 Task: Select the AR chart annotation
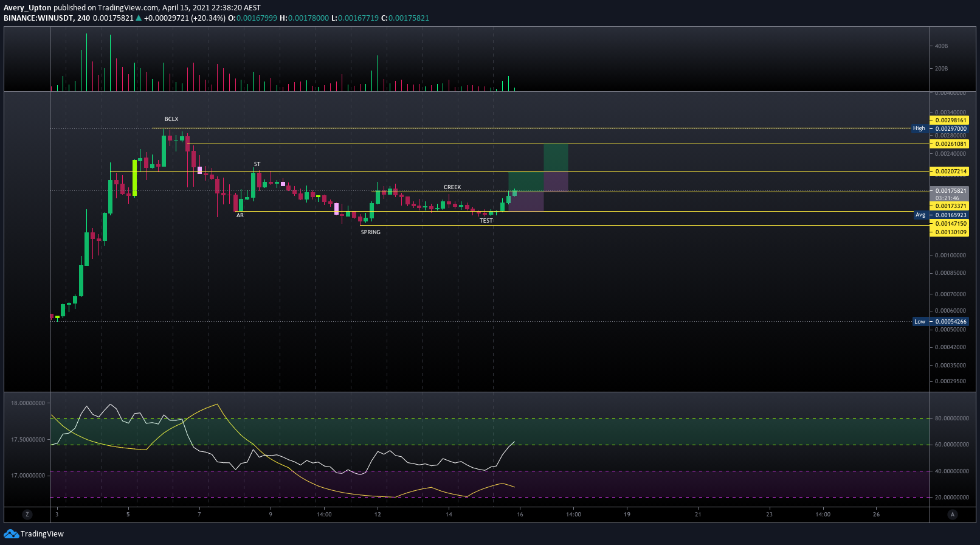tap(240, 215)
